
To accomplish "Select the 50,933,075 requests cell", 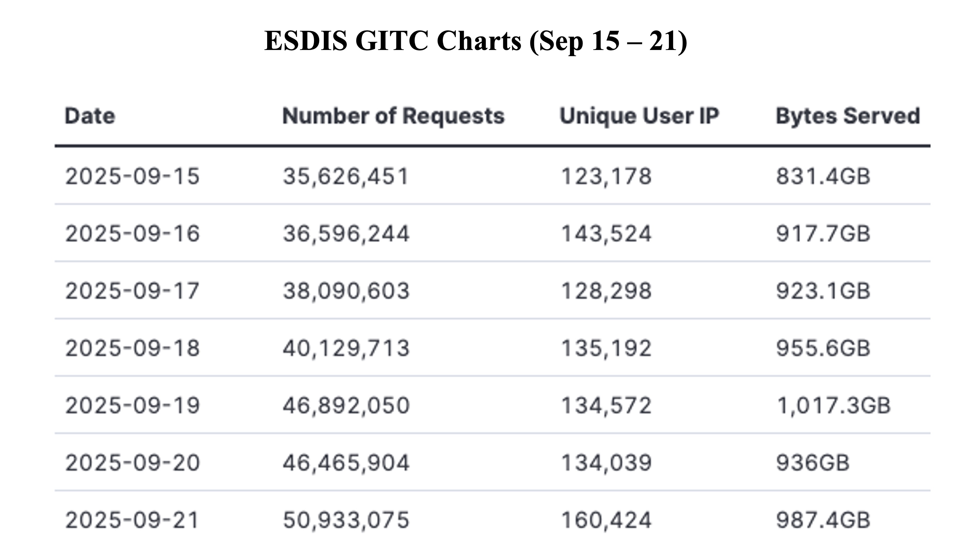I will point(346,520).
